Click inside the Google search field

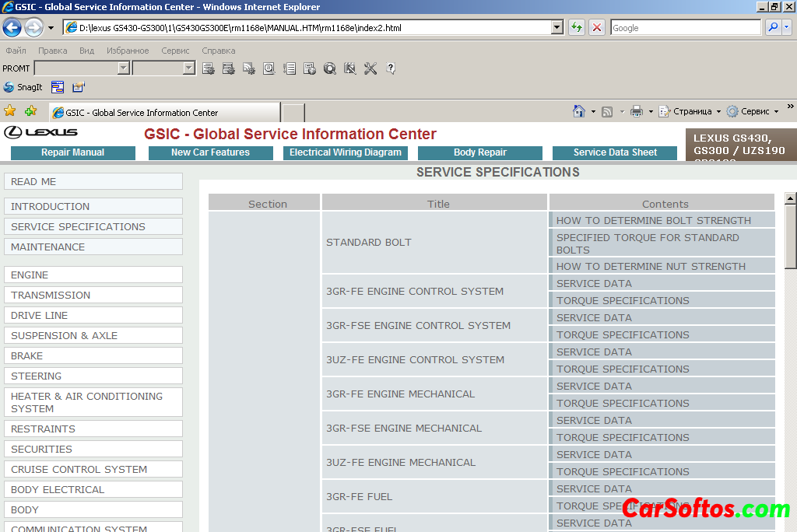coord(685,28)
